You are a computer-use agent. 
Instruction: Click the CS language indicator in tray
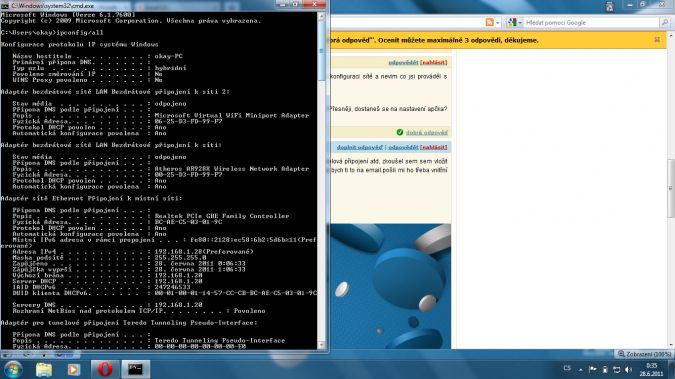(567, 369)
